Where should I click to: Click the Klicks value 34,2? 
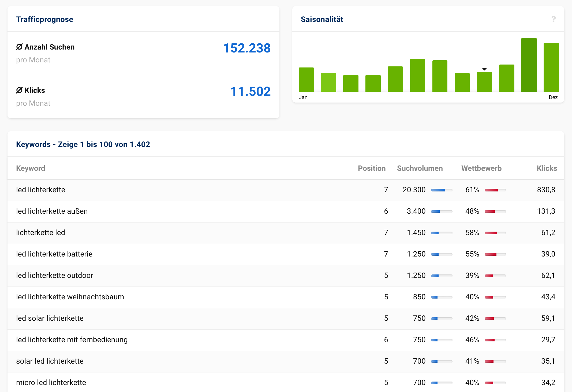[548, 382]
